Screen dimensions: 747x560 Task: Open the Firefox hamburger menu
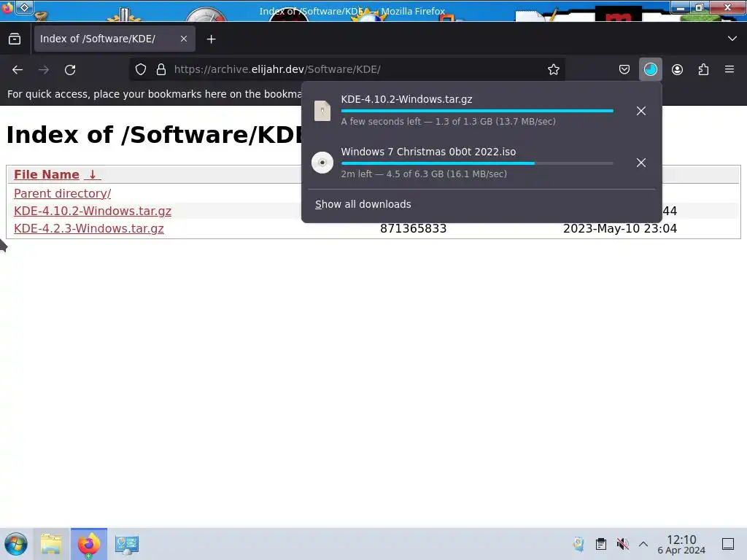tap(729, 69)
